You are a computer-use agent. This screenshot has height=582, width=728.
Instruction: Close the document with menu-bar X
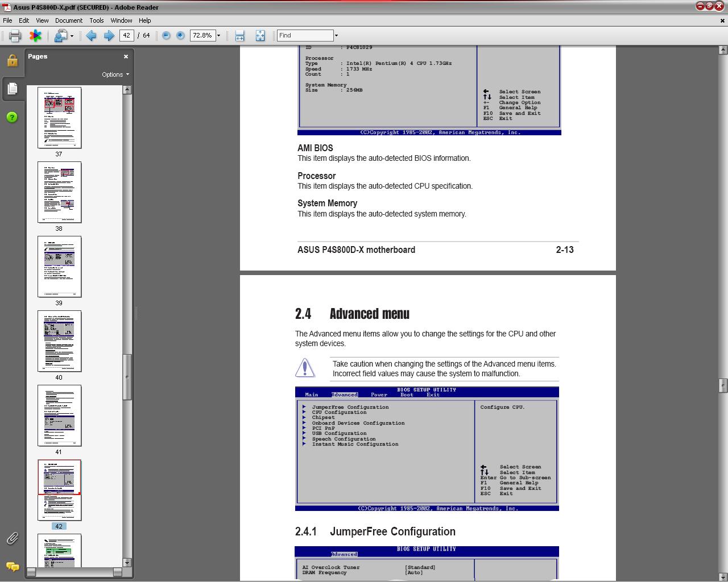[x=723, y=20]
